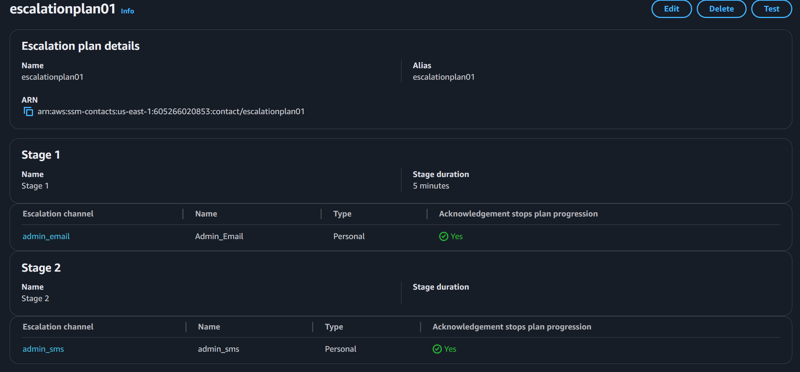The height and width of the screenshot is (372, 800).
Task: Click the Stage duration label in Stage 2
Action: [441, 287]
